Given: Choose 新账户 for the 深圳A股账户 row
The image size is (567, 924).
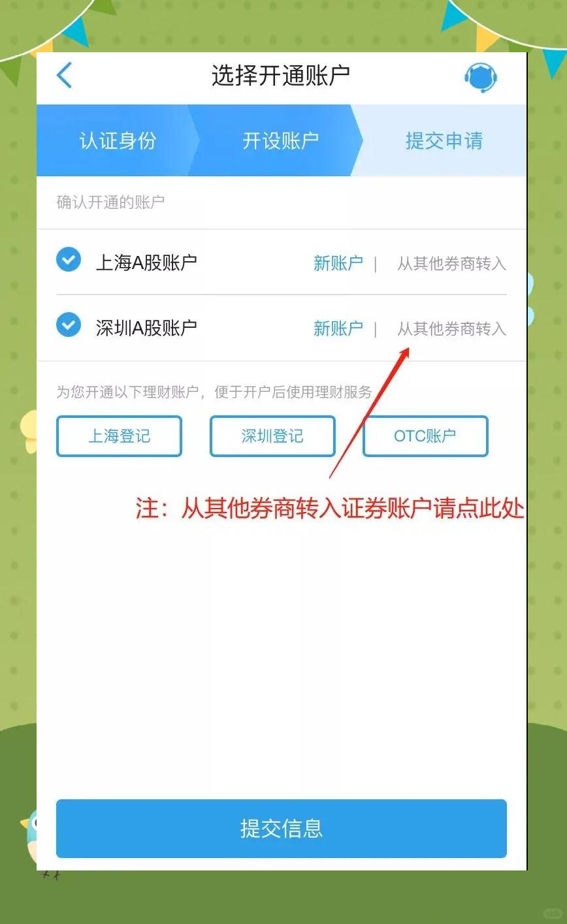Looking at the screenshot, I should 338,328.
